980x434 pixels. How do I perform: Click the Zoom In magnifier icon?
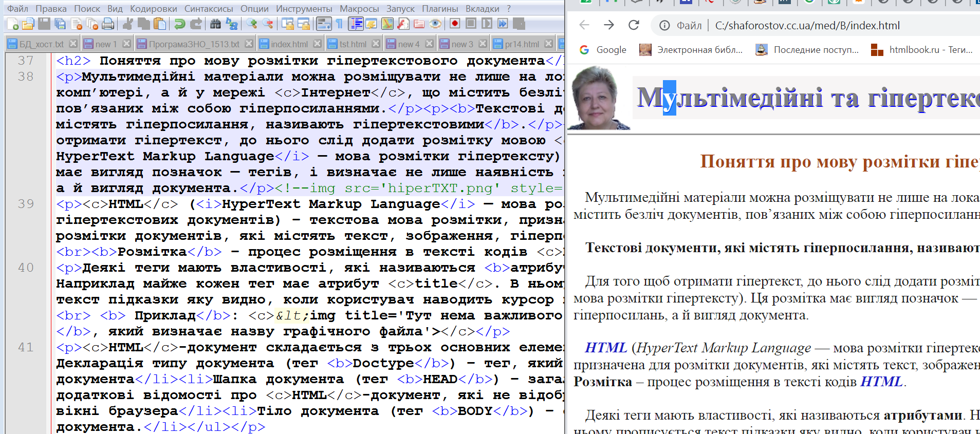point(251,24)
